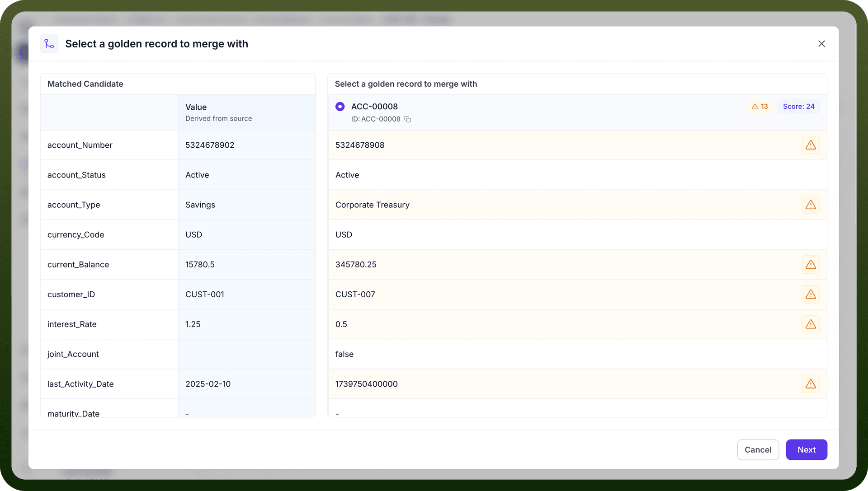Click the ACC-00008 record title
Viewport: 868px width, 491px height.
pos(374,107)
